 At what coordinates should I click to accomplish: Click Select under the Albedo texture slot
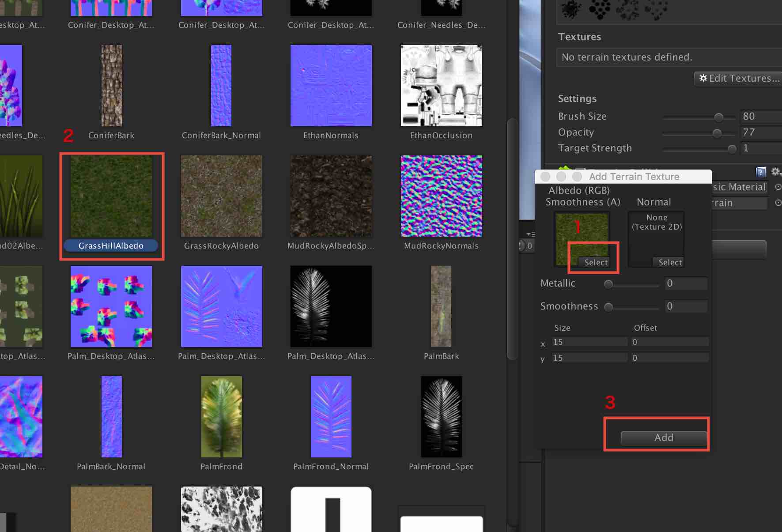pyautogui.click(x=596, y=262)
